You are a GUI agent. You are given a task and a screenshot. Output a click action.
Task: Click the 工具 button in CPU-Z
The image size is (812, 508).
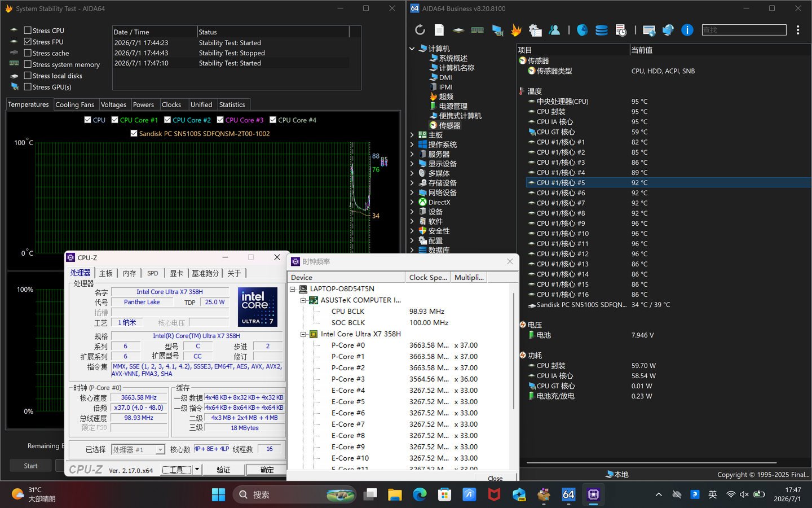pyautogui.click(x=176, y=470)
